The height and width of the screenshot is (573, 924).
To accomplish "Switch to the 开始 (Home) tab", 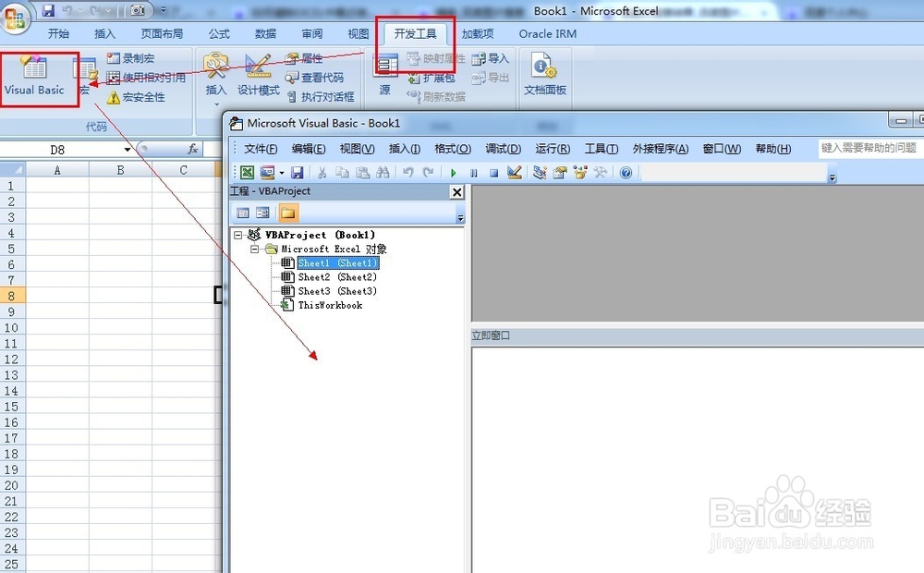I will (x=58, y=33).
